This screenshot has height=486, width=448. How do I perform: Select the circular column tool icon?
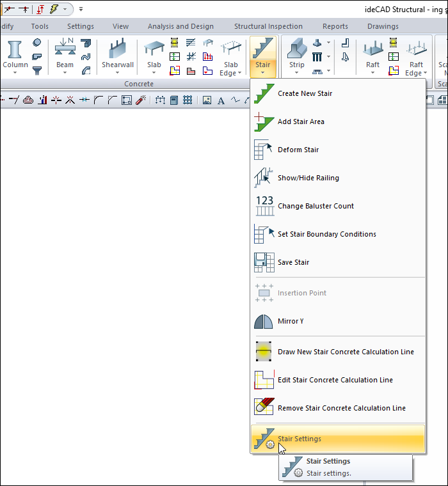(x=37, y=42)
